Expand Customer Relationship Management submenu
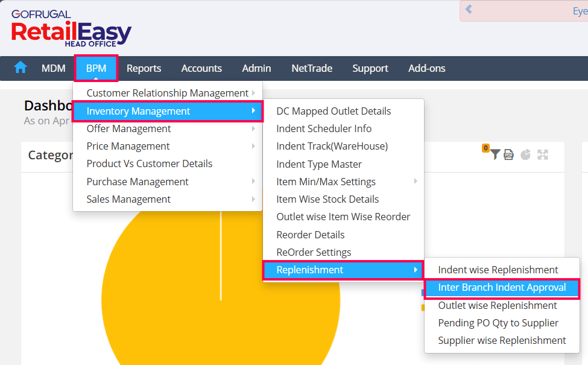 168,93
